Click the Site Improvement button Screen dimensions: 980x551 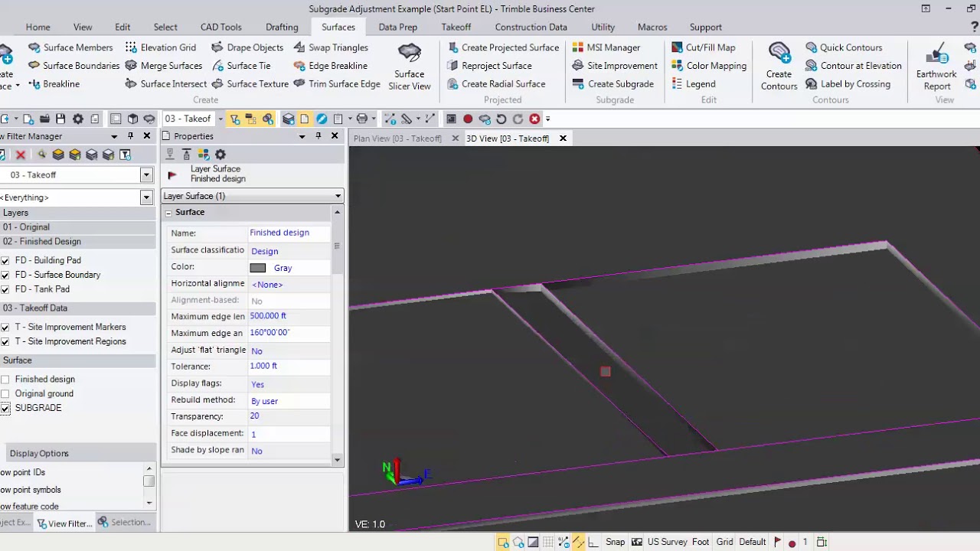pos(615,66)
